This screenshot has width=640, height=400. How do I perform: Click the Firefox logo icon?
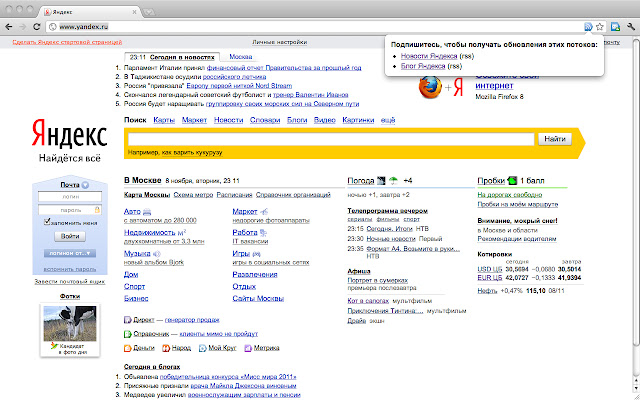coord(430,87)
